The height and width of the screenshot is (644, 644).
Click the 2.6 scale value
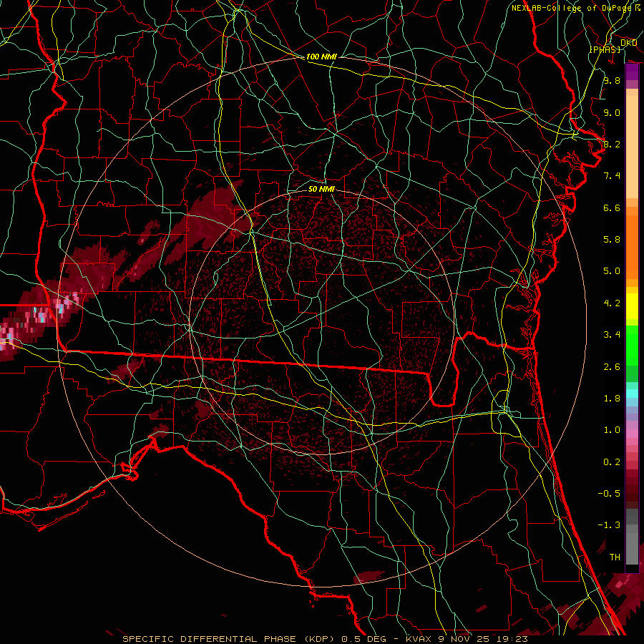(x=612, y=367)
